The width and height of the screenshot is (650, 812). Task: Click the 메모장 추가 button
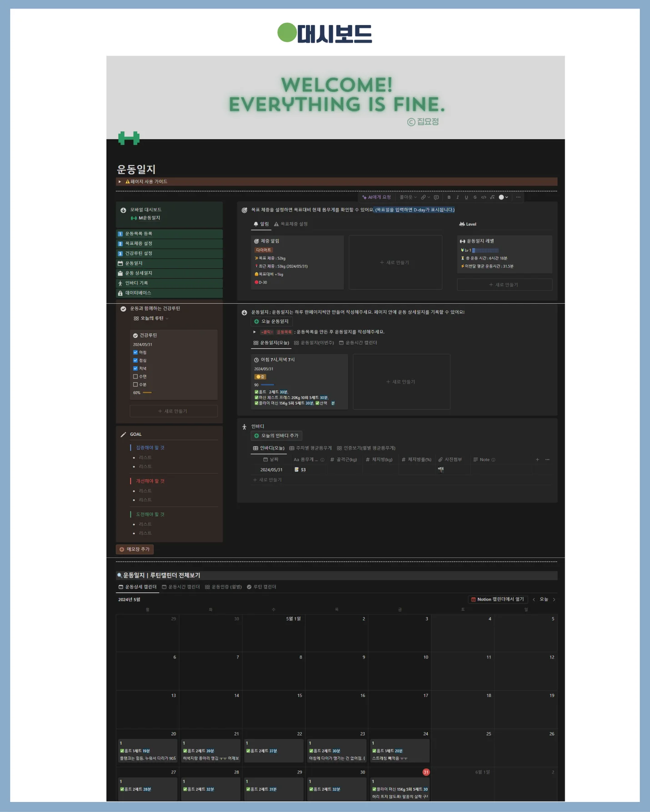tap(135, 549)
